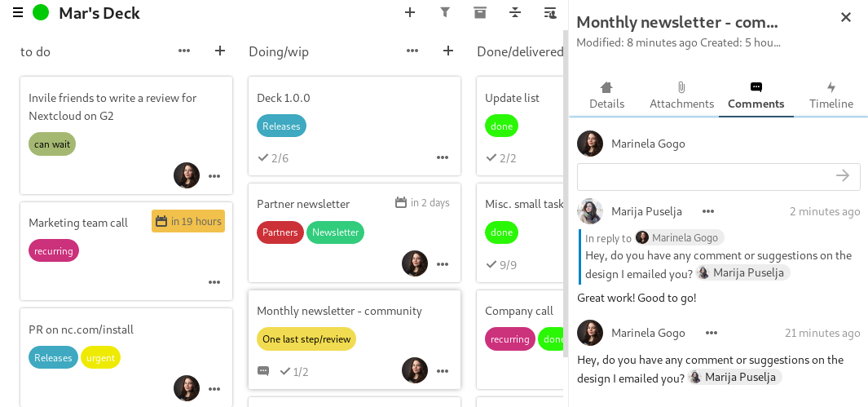Open the to do list options menu
The width and height of the screenshot is (868, 407).
coord(184,51)
